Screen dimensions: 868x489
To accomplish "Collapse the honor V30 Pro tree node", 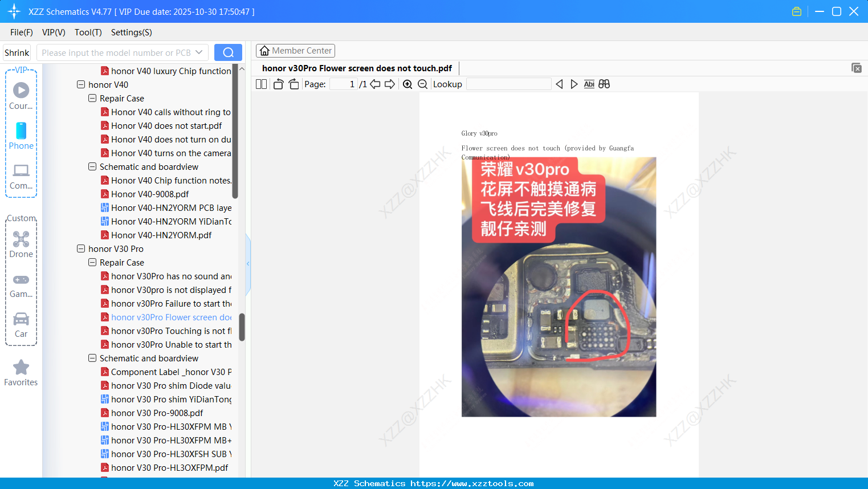I will (x=81, y=248).
